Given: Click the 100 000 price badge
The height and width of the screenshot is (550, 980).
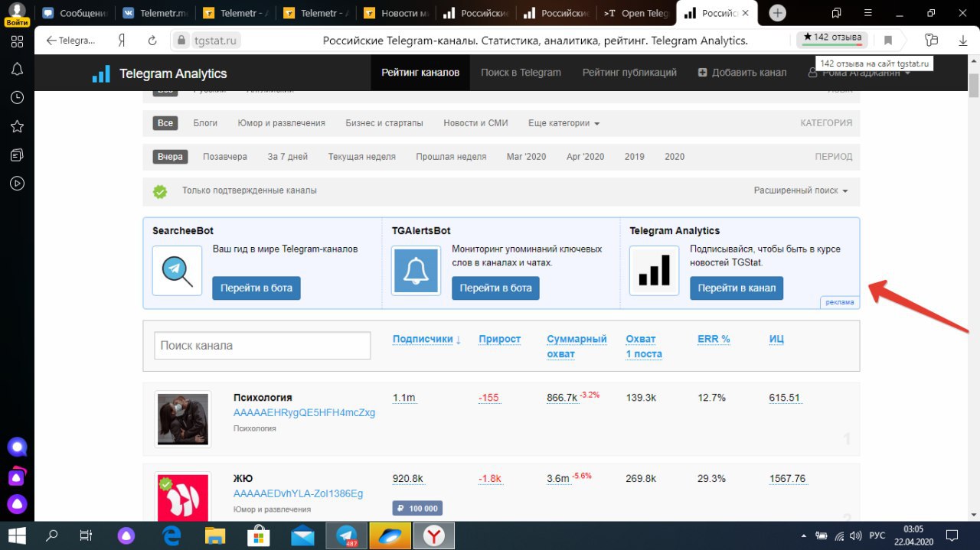Looking at the screenshot, I should click(x=417, y=509).
